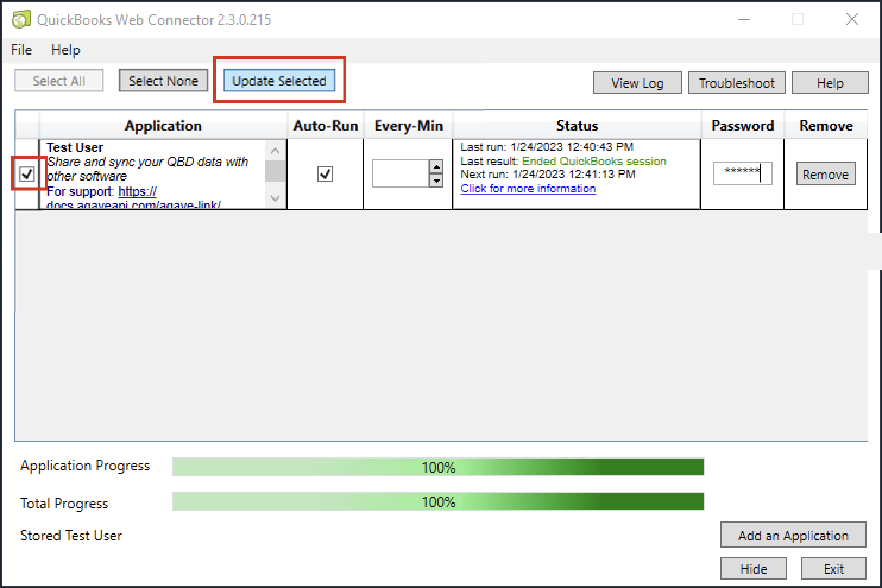Click the Every-Min column header
This screenshot has height=588, width=882.
coord(408,126)
